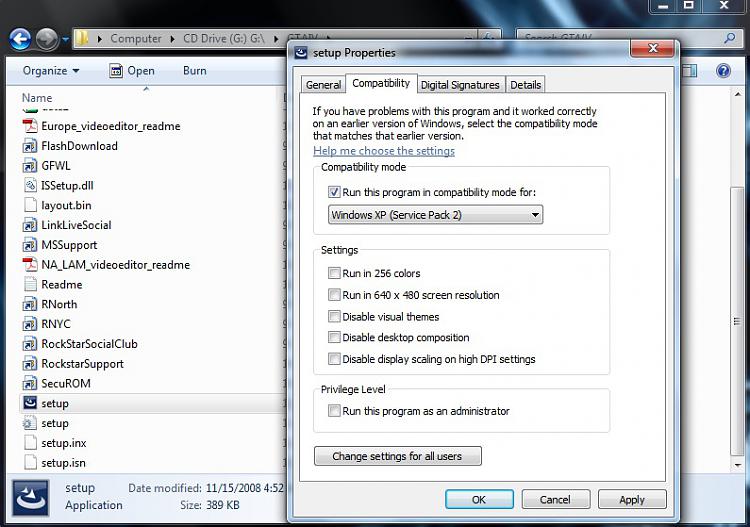Select the Computer breadcrumb segment
The height and width of the screenshot is (527, 750).
[136, 39]
